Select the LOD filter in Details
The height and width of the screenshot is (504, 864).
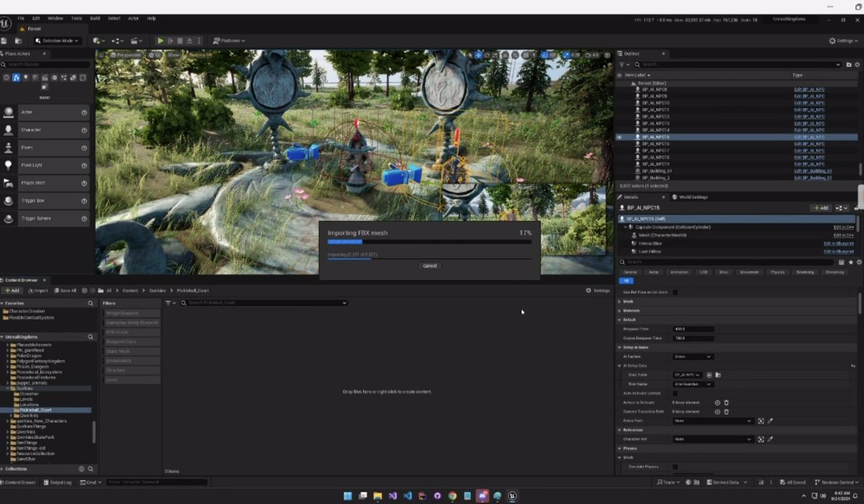(x=703, y=272)
